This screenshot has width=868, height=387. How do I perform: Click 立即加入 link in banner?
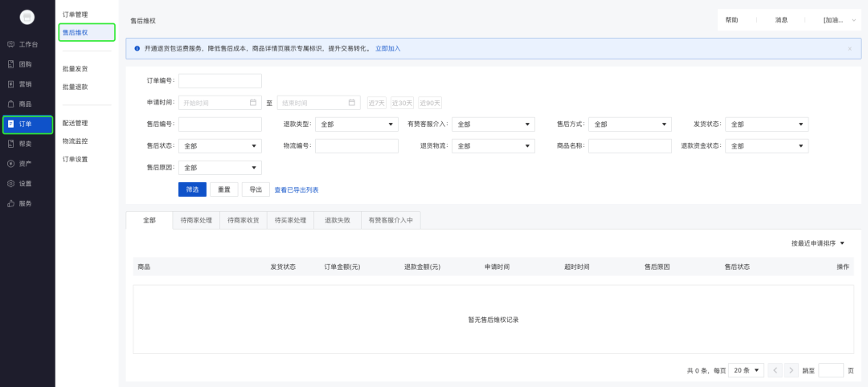(388, 49)
